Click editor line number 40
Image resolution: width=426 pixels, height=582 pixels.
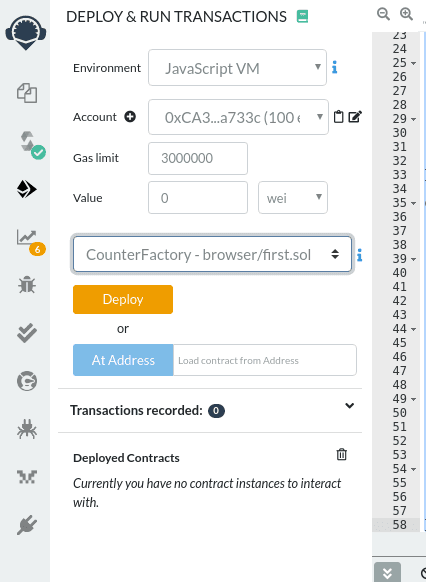[400, 273]
